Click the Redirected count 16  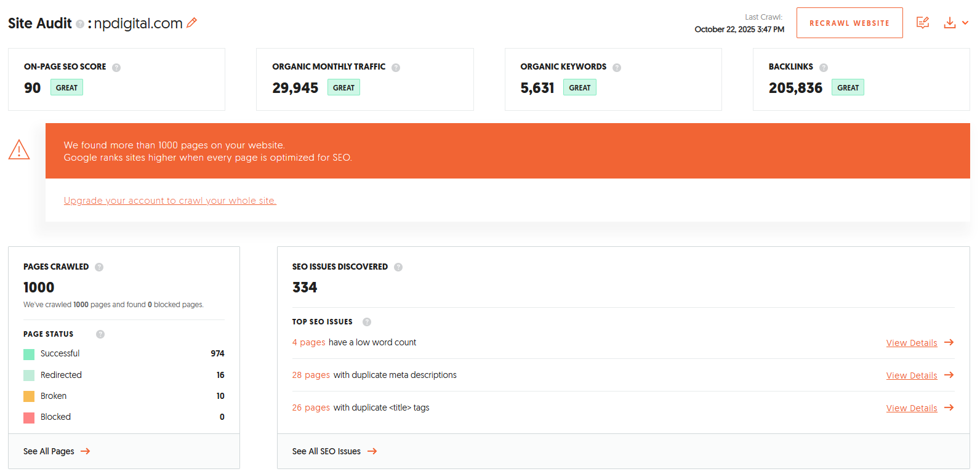(220, 375)
